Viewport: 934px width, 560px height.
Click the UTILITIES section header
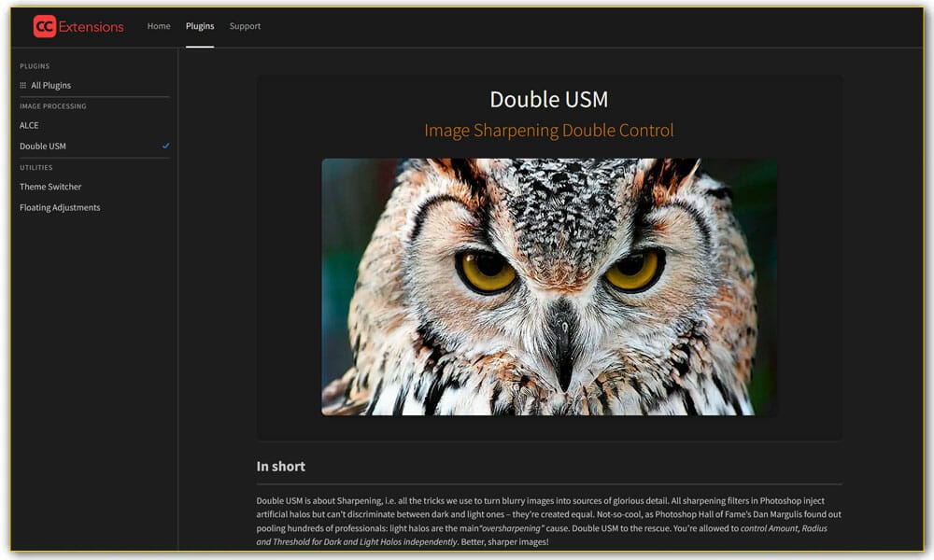(34, 168)
